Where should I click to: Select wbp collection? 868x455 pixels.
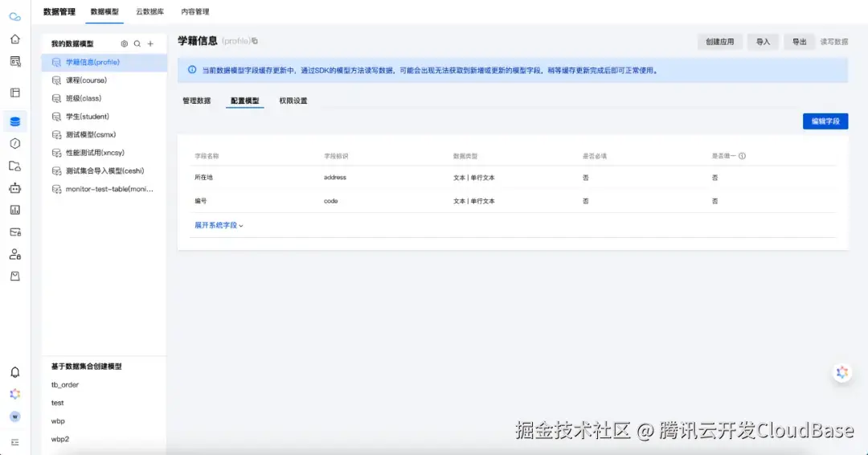point(58,421)
